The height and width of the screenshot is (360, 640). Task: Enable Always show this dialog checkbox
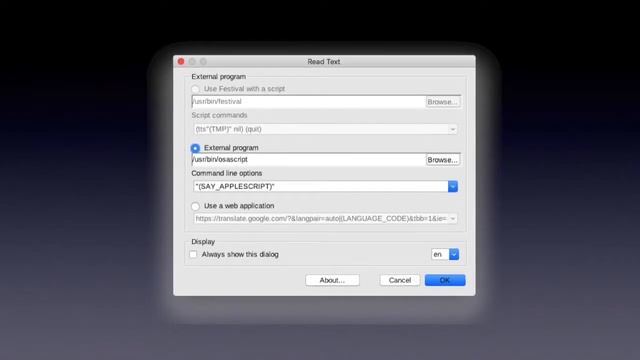pyautogui.click(x=193, y=254)
